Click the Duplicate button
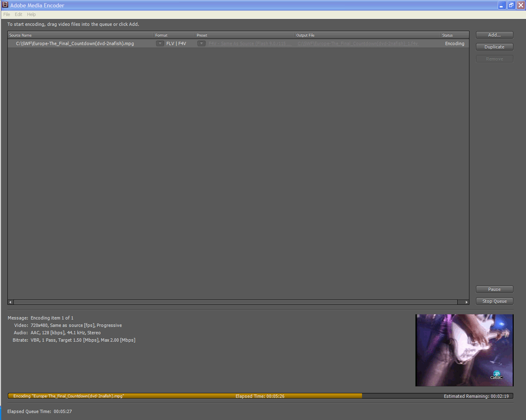The height and width of the screenshot is (420, 526). pyautogui.click(x=494, y=47)
